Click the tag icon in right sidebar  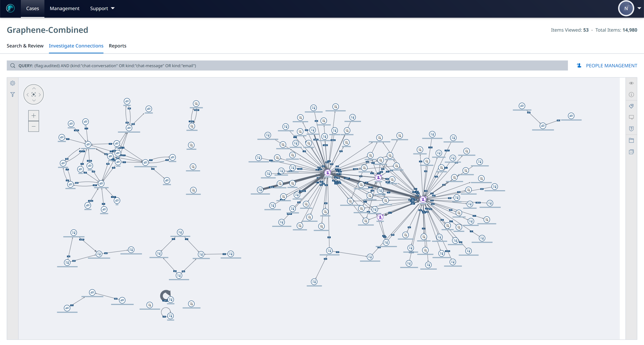click(631, 106)
